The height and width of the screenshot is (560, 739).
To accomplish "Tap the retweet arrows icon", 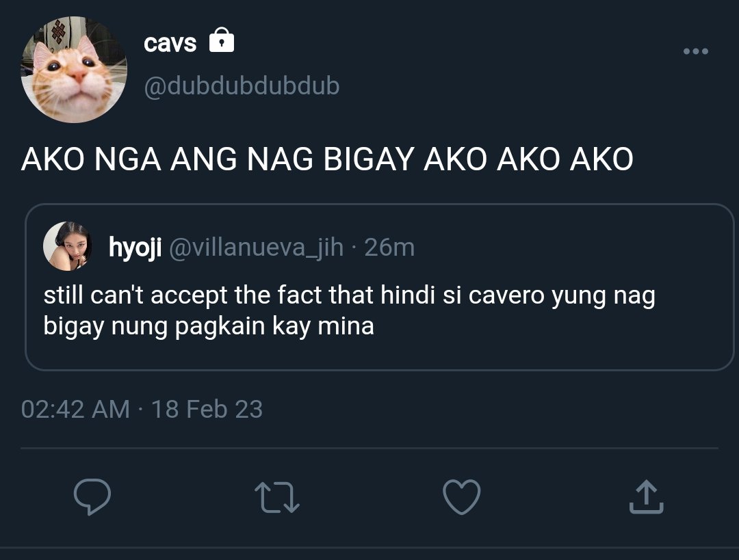I will pos(276,497).
